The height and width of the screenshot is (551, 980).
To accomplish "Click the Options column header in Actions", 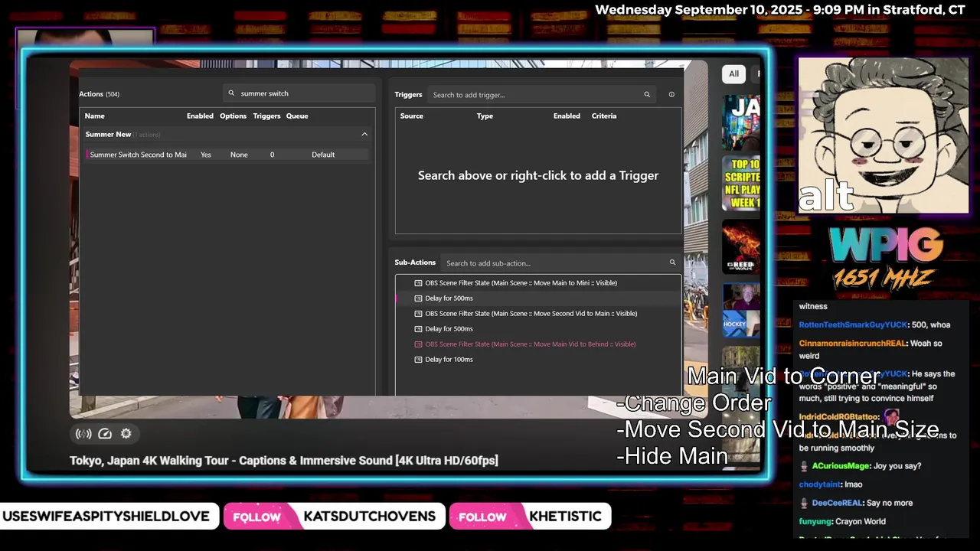I will (x=233, y=116).
